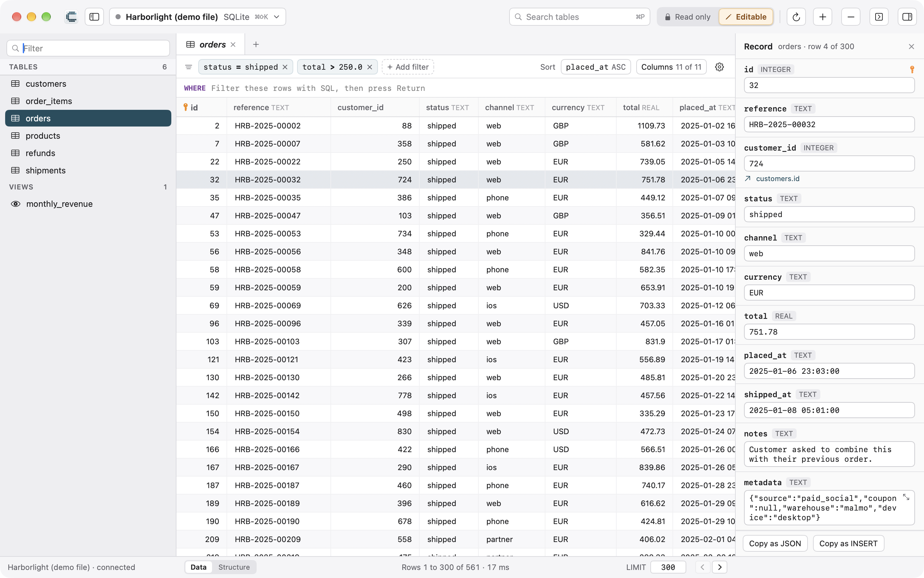Add a new row with plus icon
The image size is (924, 578).
point(822,17)
